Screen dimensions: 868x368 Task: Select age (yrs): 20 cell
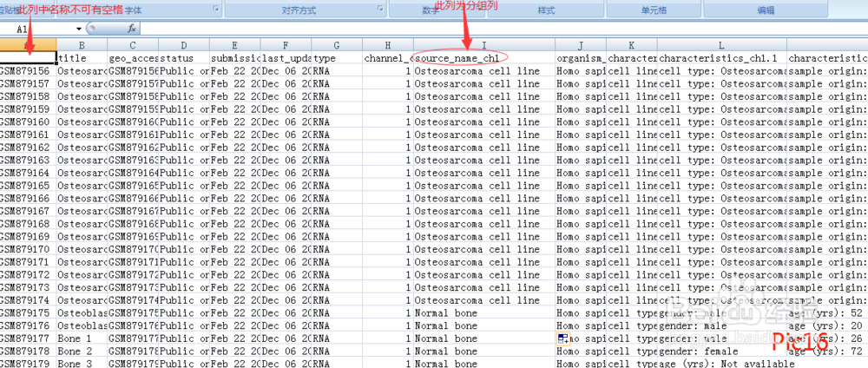click(827, 325)
